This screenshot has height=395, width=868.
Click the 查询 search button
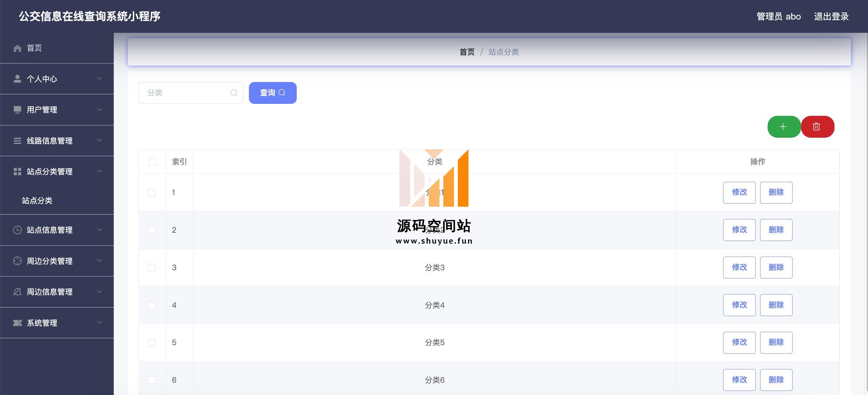coord(272,93)
